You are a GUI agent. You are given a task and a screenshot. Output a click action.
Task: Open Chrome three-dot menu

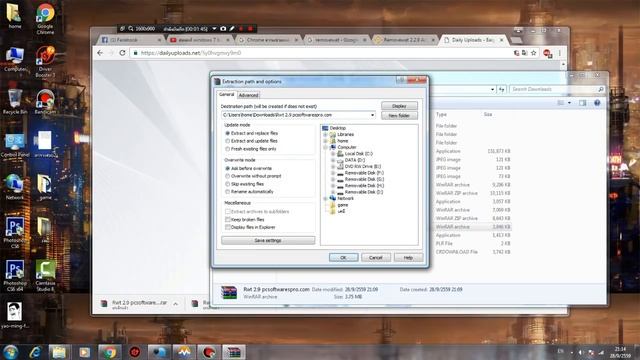coord(560,53)
